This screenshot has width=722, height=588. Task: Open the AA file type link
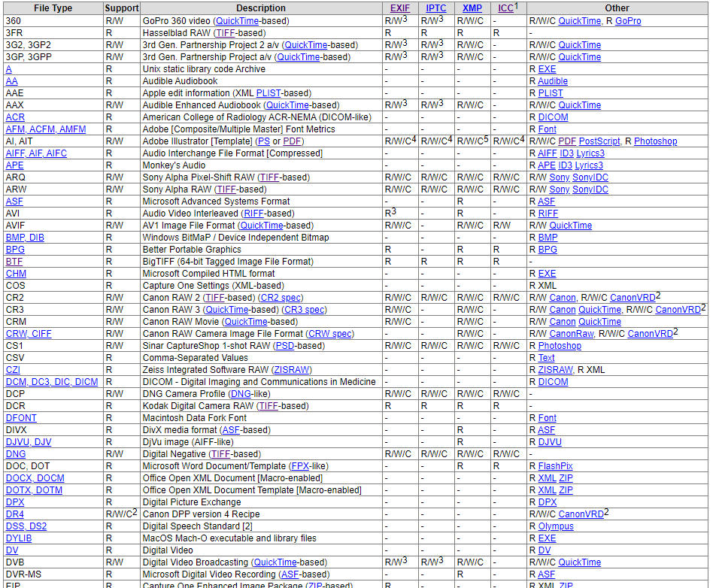(11, 81)
